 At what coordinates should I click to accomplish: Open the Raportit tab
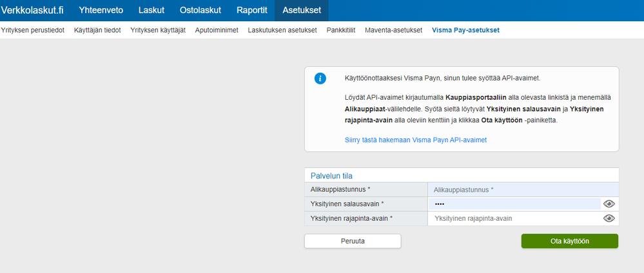point(252,10)
